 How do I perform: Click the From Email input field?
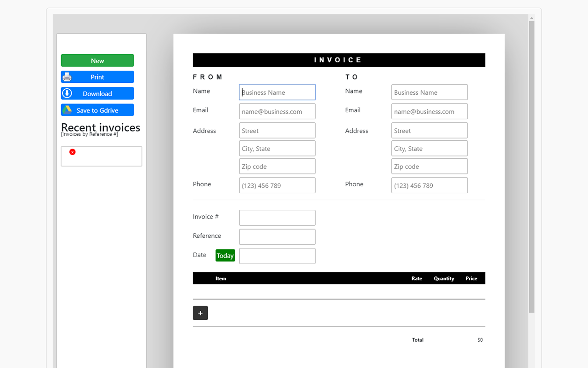277,111
